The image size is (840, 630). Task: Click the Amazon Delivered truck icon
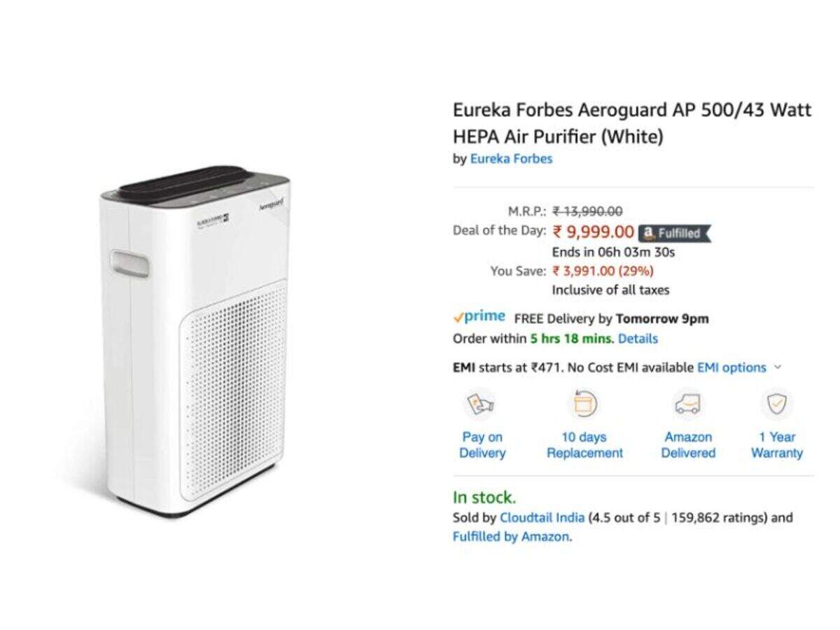(x=688, y=405)
